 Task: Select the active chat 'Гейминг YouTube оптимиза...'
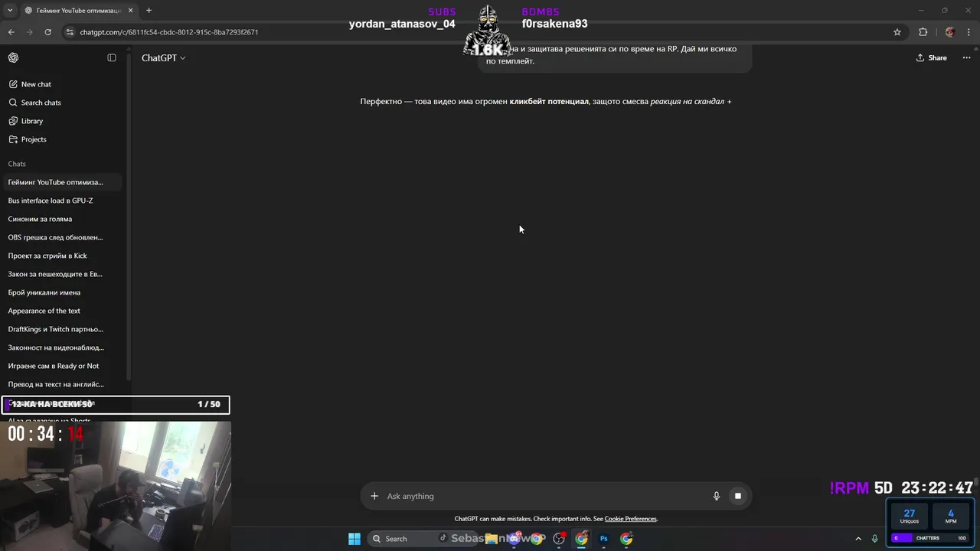point(63,182)
